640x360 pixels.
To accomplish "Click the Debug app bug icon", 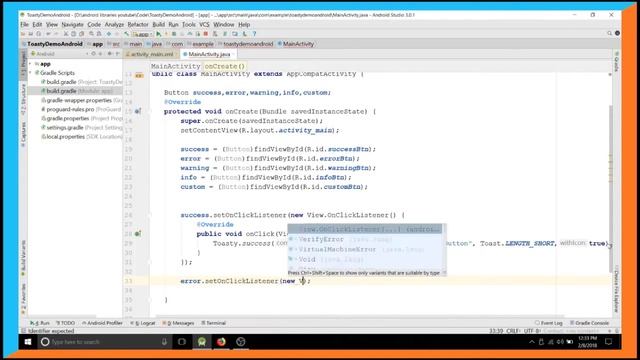I will point(174,34).
